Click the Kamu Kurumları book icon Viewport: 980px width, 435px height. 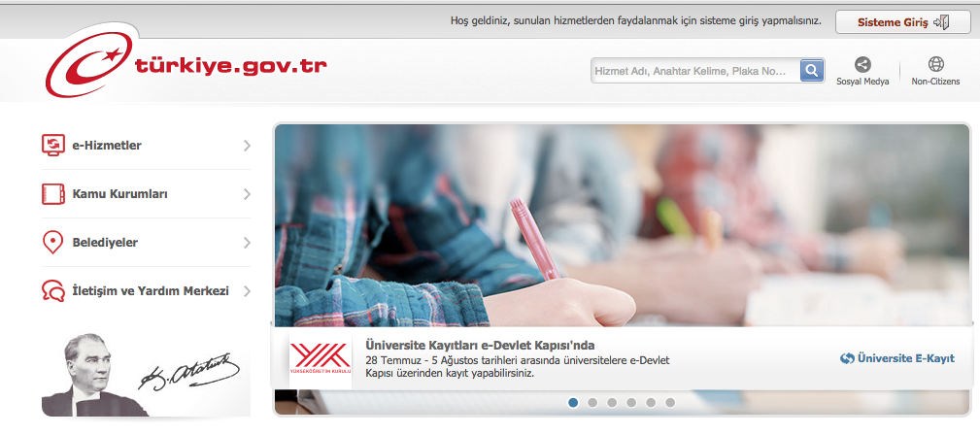point(52,194)
